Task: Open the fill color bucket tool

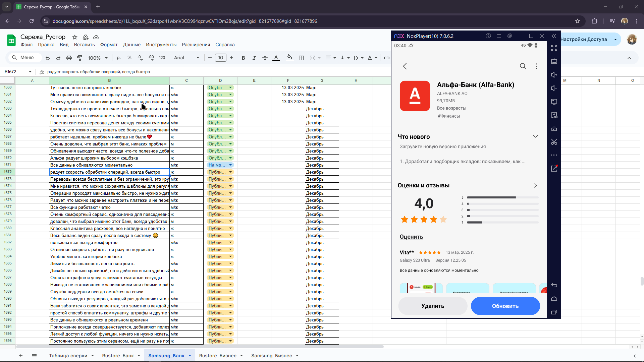Action: pyautogui.click(x=290, y=58)
